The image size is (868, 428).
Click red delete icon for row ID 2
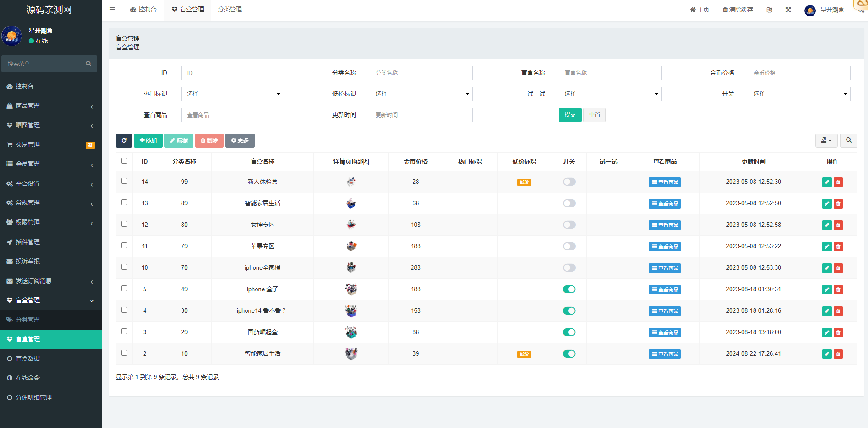pos(838,354)
